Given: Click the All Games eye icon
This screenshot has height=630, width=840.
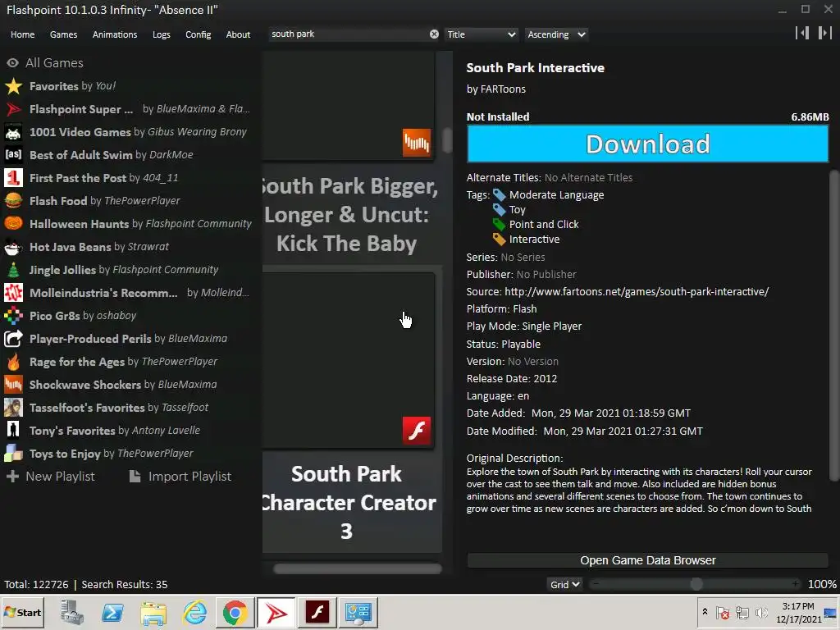Looking at the screenshot, I should coord(12,62).
